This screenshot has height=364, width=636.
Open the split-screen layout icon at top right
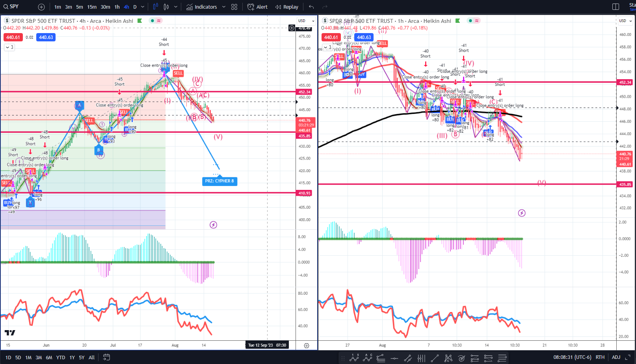(616, 7)
